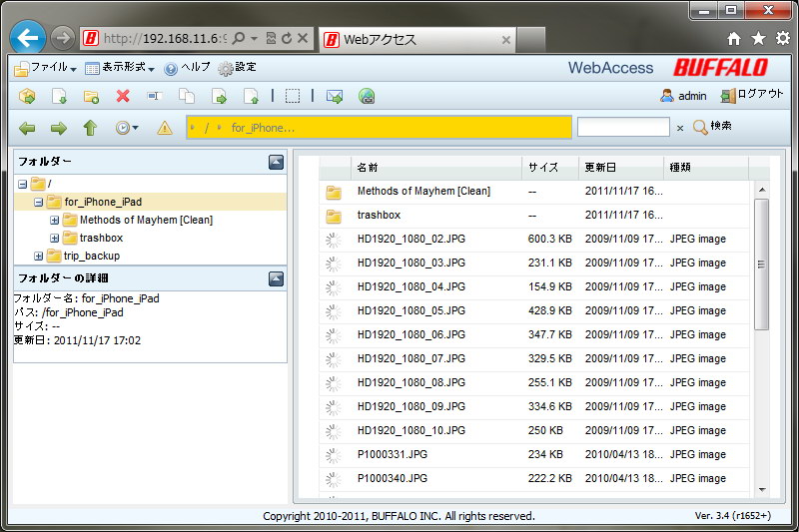The height and width of the screenshot is (532, 799).
Task: Click the browser forward button
Action: (62, 38)
